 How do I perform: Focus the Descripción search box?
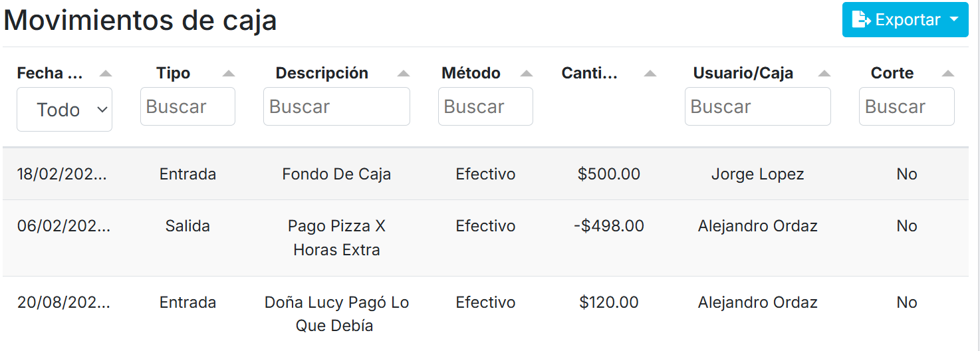tap(336, 106)
